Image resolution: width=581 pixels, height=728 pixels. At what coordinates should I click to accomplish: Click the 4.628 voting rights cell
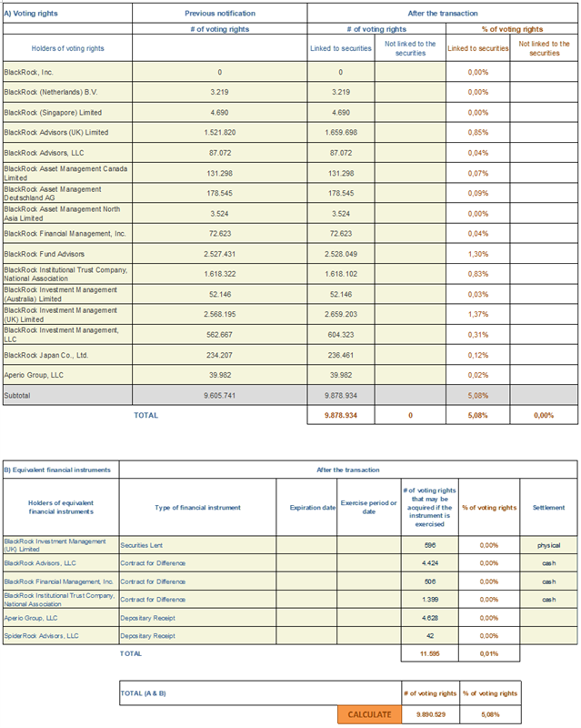(x=430, y=618)
